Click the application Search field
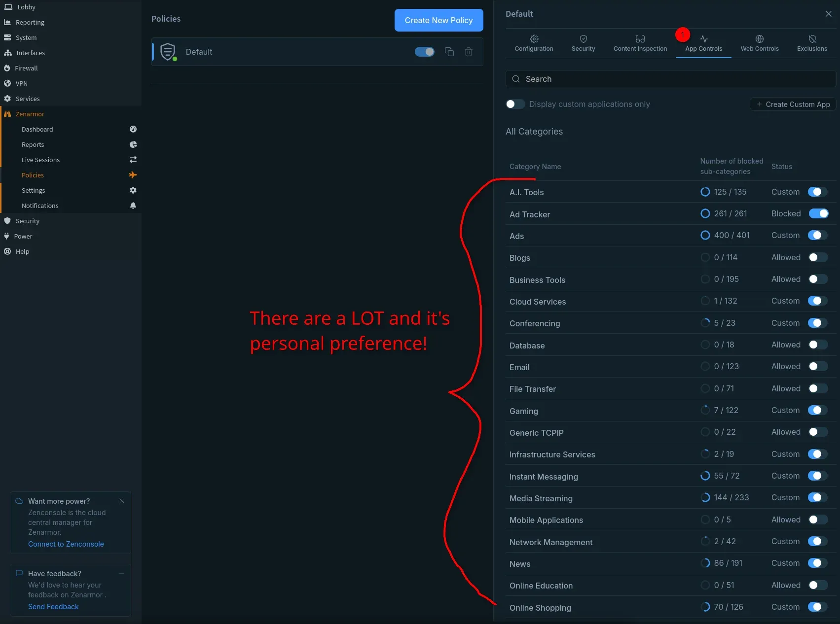 [670, 79]
